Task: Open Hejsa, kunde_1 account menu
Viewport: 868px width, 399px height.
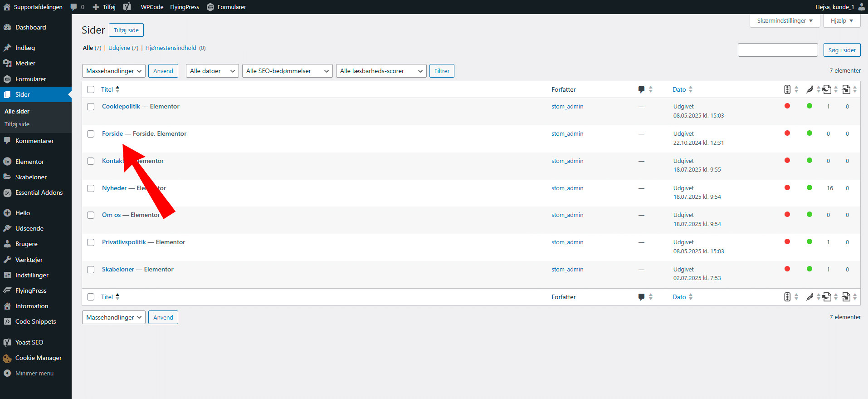Action: click(840, 7)
